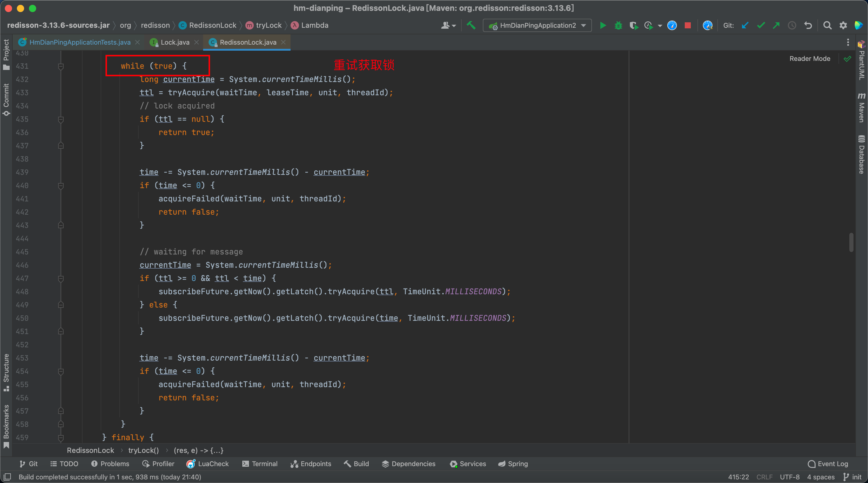This screenshot has height=483, width=868.
Task: Open the Commit tool window
Action: click(6, 100)
